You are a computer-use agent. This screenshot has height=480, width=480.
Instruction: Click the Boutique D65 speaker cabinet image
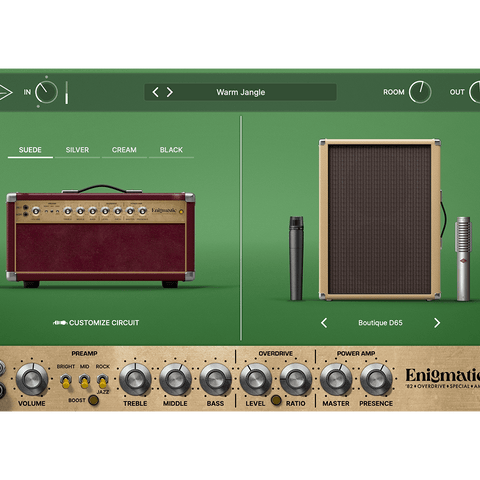tap(380, 219)
